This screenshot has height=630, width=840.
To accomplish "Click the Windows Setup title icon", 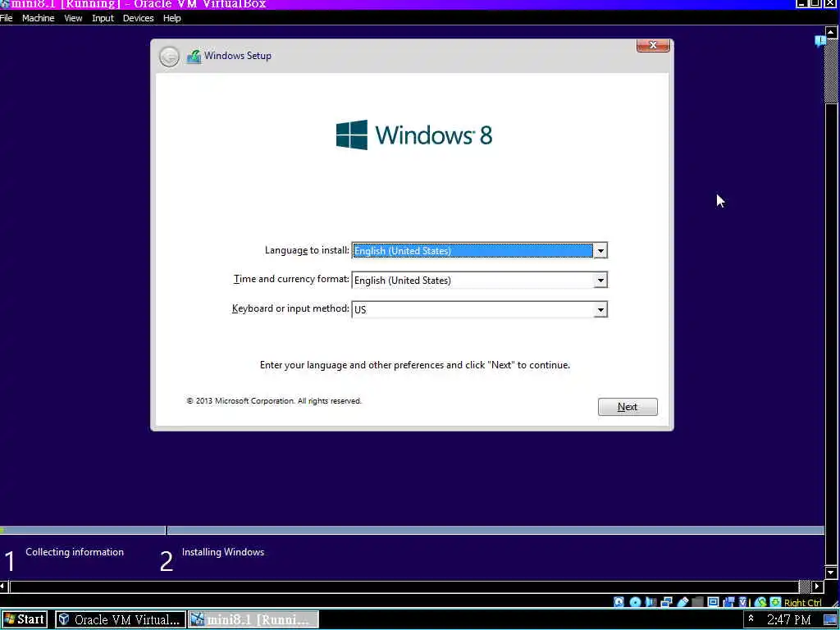I will pyautogui.click(x=194, y=57).
